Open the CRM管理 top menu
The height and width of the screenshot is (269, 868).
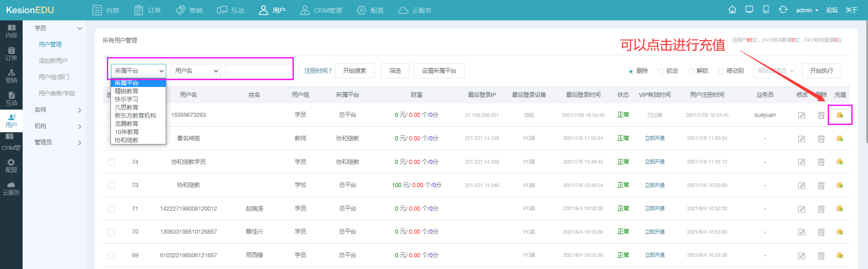[321, 10]
